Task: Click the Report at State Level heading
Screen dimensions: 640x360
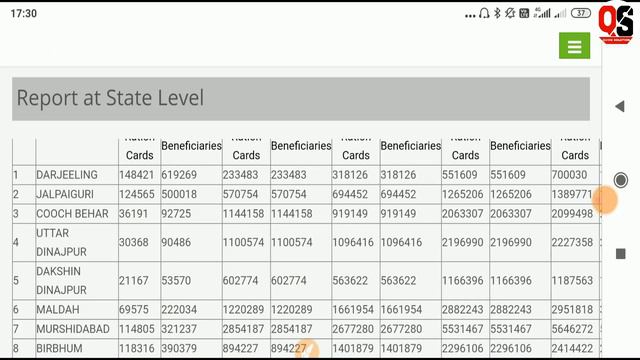Action: point(110,98)
